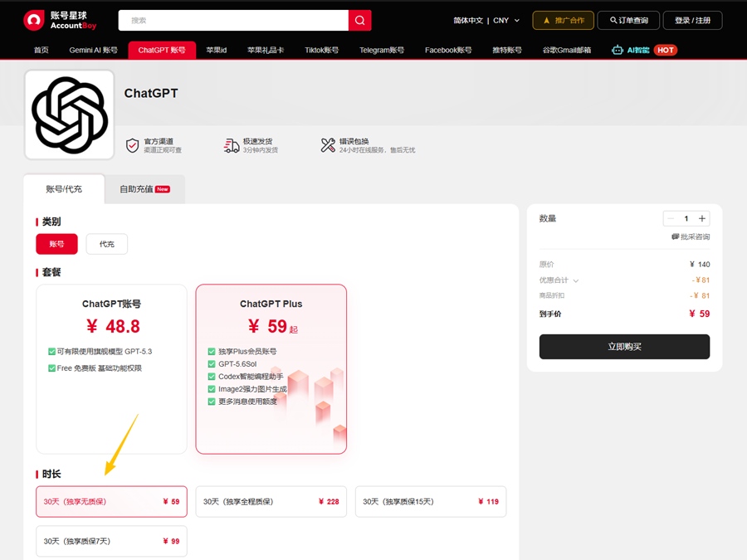Click the official channel shield icon
This screenshot has height=560, width=747.
pyautogui.click(x=132, y=145)
